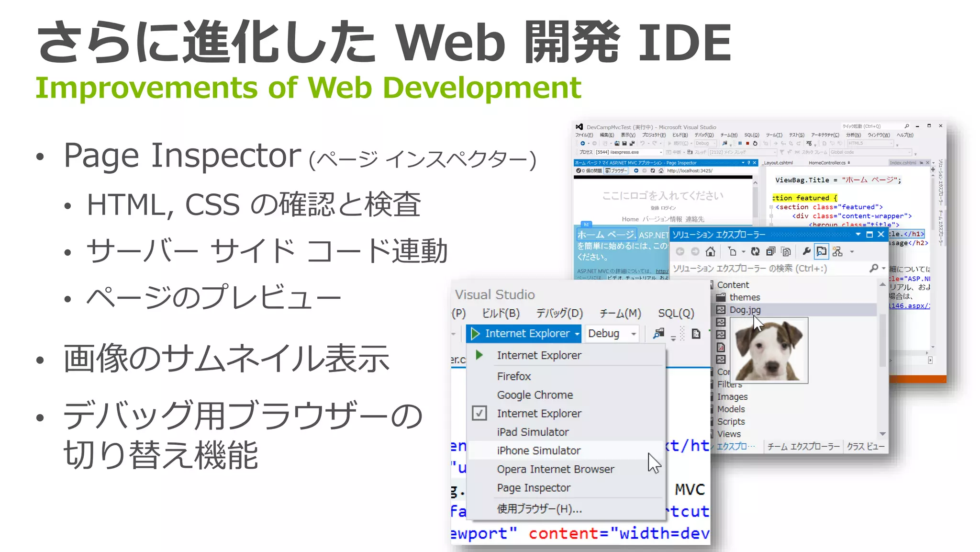Open Internet Explorer run button dropdown arrow
This screenshot has height=552, width=980.
pyautogui.click(x=577, y=333)
